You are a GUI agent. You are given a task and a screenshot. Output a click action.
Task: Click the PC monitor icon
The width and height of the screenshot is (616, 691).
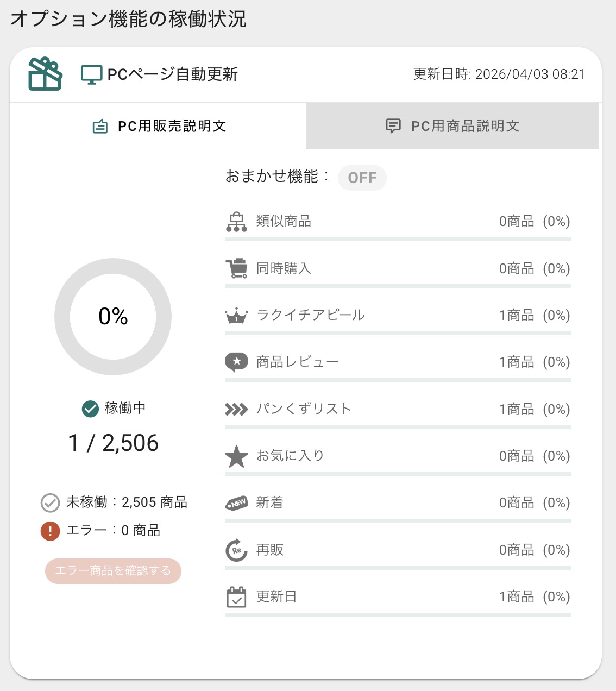click(91, 74)
